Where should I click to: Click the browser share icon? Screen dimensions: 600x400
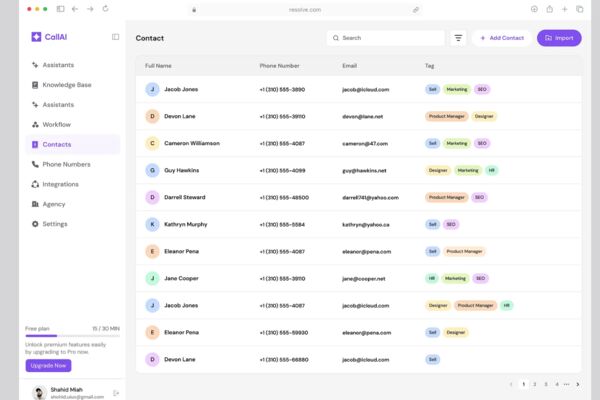549,9
